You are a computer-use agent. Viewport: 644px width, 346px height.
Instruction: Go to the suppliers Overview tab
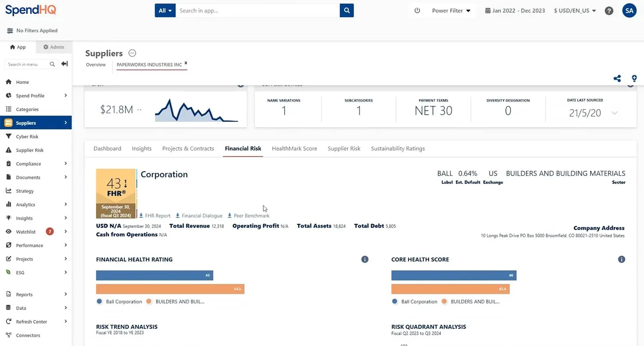(96, 65)
